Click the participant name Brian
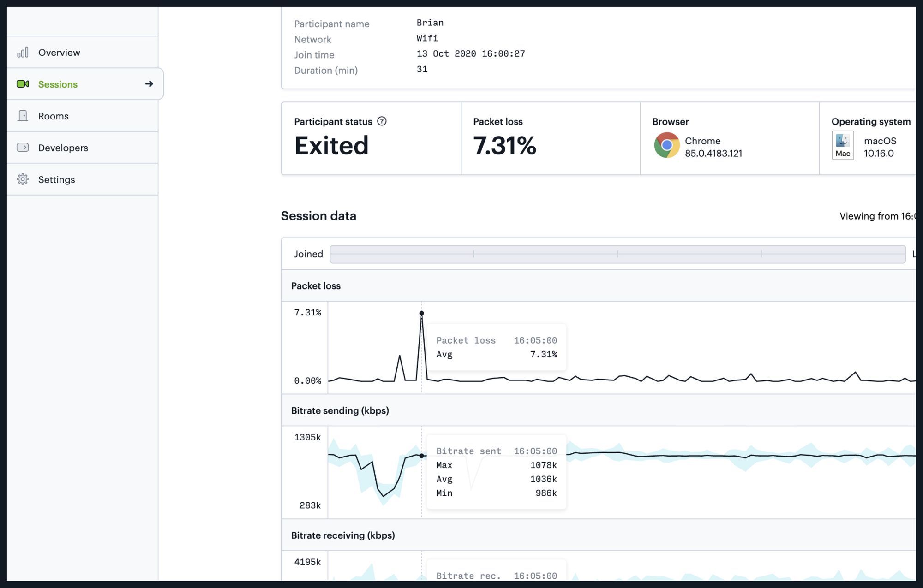 429,23
